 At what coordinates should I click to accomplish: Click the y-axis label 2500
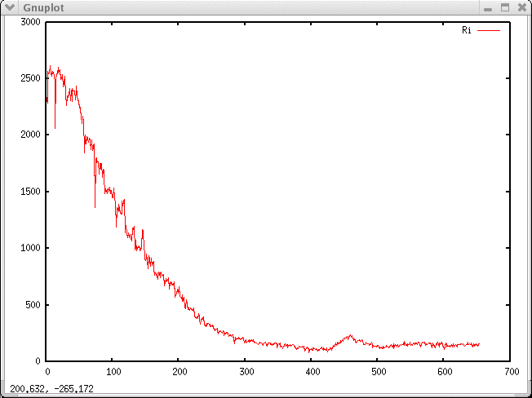pos(30,78)
